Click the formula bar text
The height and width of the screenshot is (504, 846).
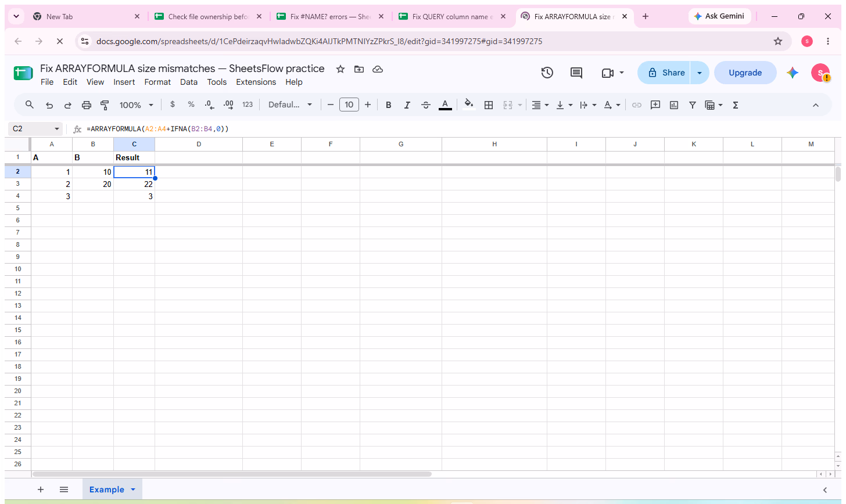pos(157,128)
